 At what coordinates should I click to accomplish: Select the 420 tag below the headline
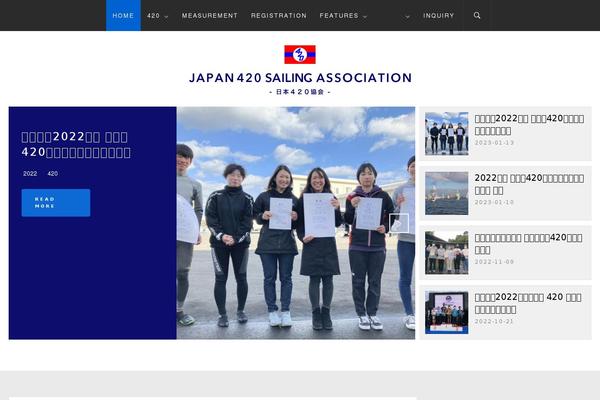click(x=53, y=173)
